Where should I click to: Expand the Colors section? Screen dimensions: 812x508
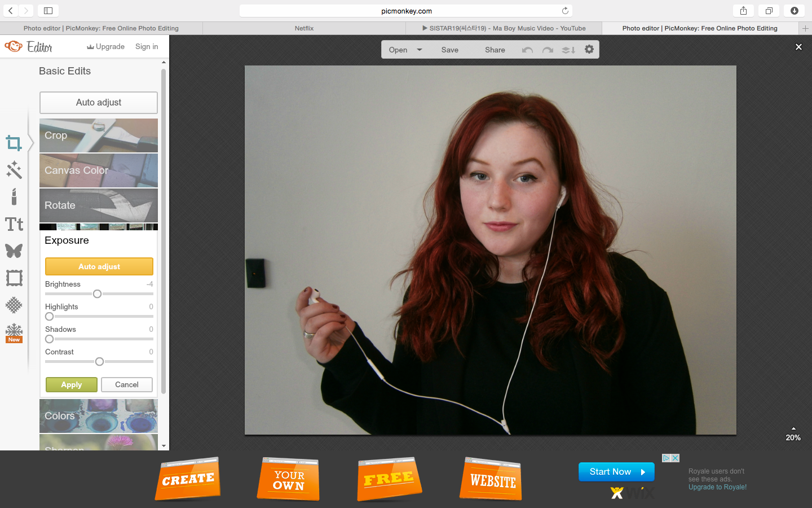click(x=99, y=416)
